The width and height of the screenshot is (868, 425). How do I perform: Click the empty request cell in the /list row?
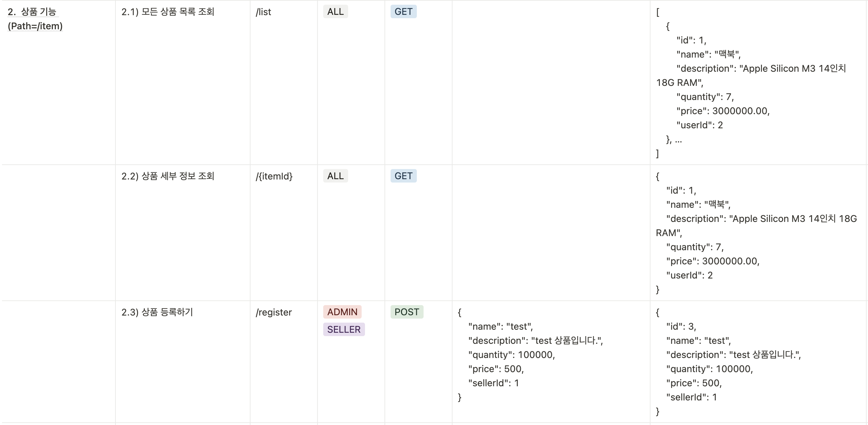(550, 83)
